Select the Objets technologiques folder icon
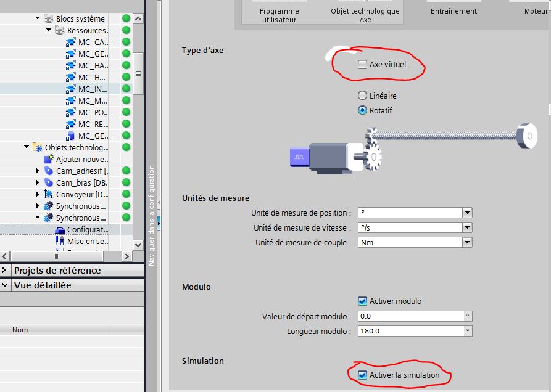Image resolution: width=551 pixels, height=392 pixels. pyautogui.click(x=38, y=147)
